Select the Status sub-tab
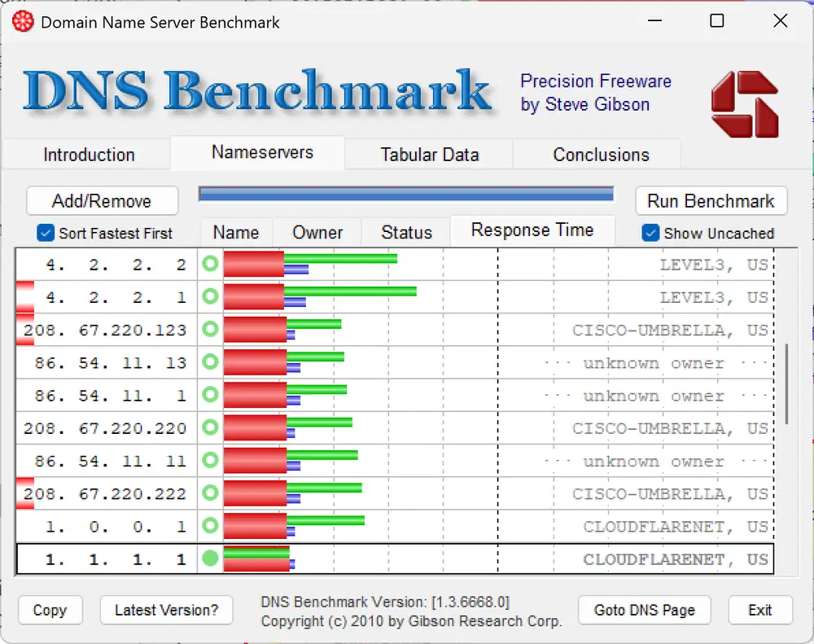 click(x=406, y=232)
